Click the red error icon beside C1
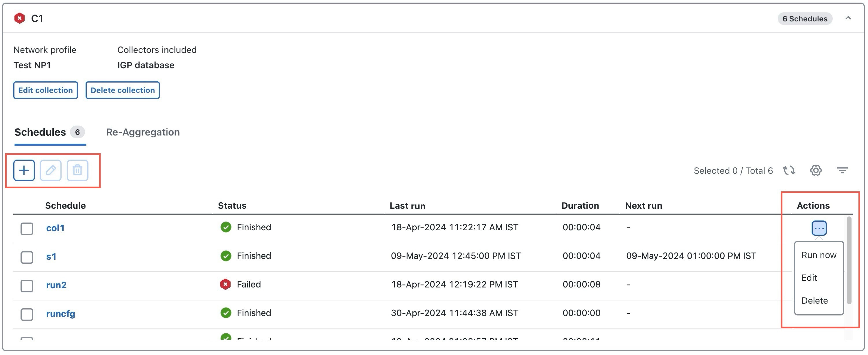The width and height of the screenshot is (868, 355). (20, 18)
